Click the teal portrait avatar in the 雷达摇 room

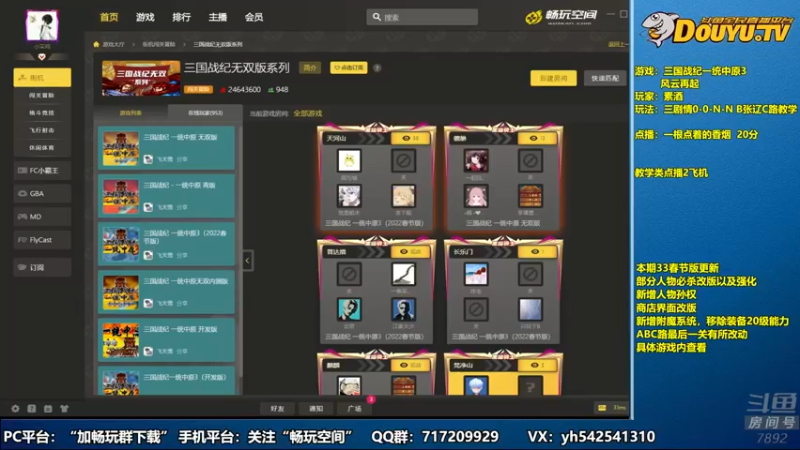pos(349,310)
